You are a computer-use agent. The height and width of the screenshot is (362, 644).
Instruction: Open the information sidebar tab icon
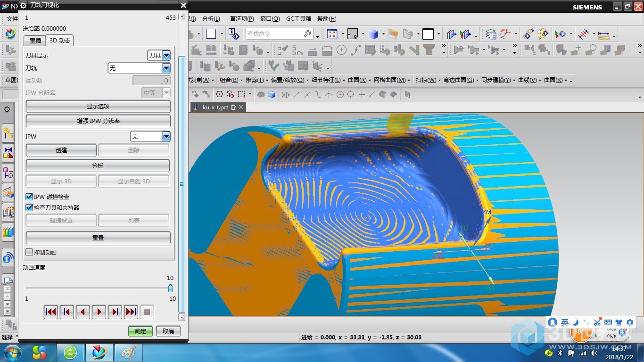click(8, 259)
